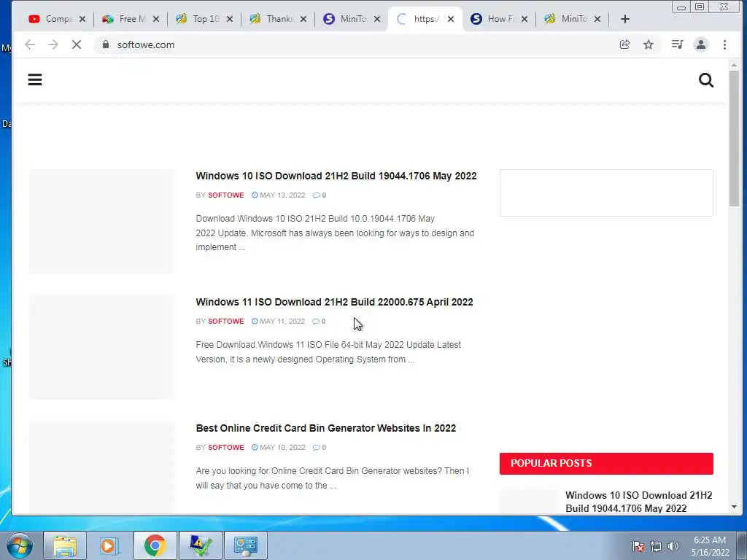Bookmark this page with the star icon

click(649, 44)
